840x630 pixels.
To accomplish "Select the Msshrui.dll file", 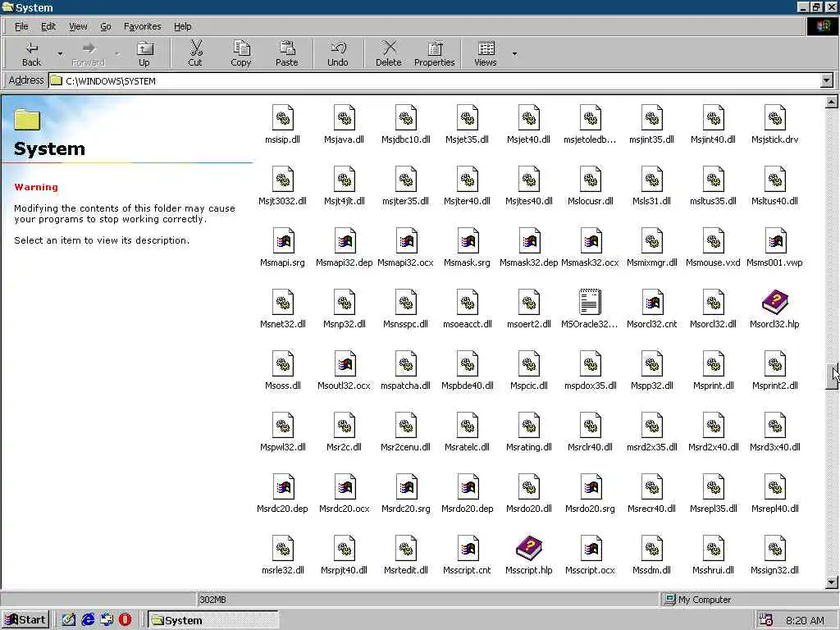I will pyautogui.click(x=713, y=556).
